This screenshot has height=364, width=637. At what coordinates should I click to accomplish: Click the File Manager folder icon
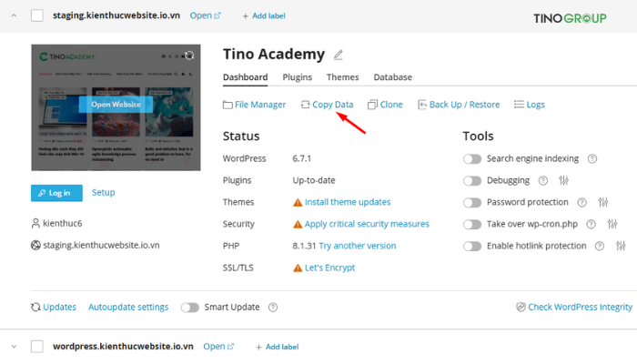tap(227, 105)
